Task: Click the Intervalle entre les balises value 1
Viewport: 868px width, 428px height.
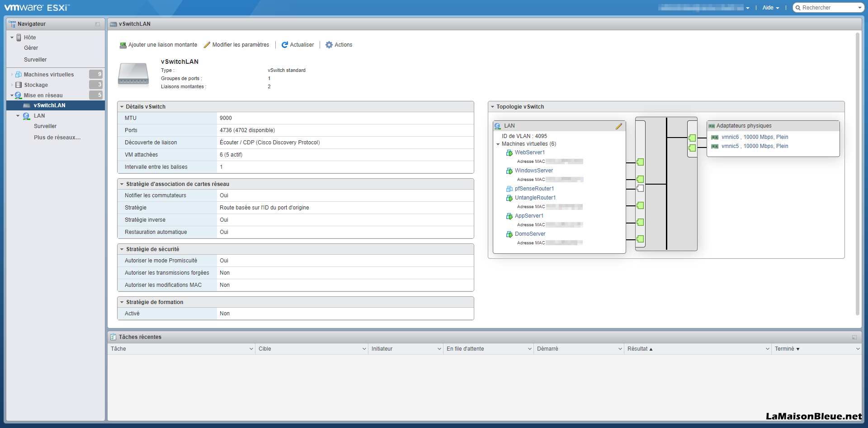Action: [x=221, y=167]
